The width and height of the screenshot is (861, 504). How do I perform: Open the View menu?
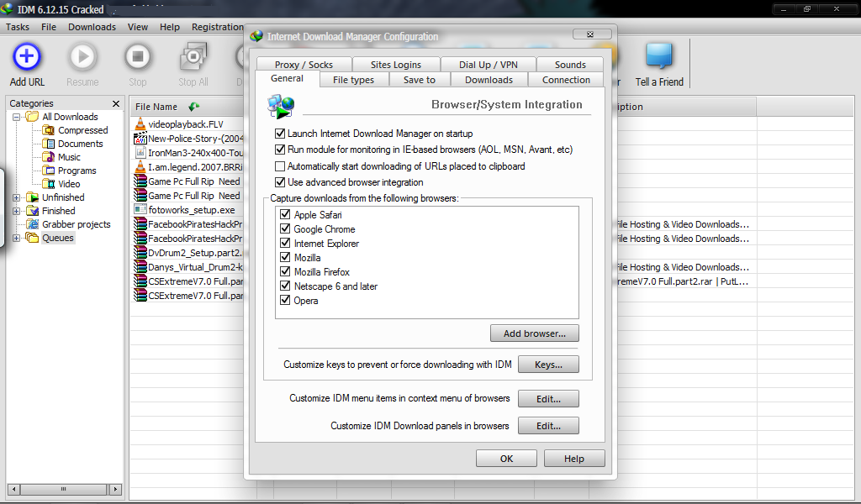coord(138,27)
